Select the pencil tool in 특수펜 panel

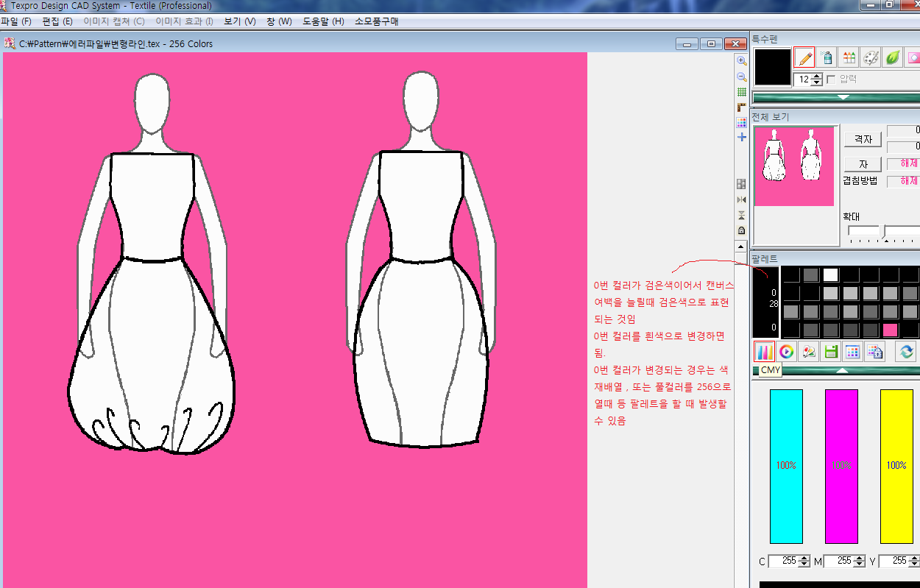point(804,57)
